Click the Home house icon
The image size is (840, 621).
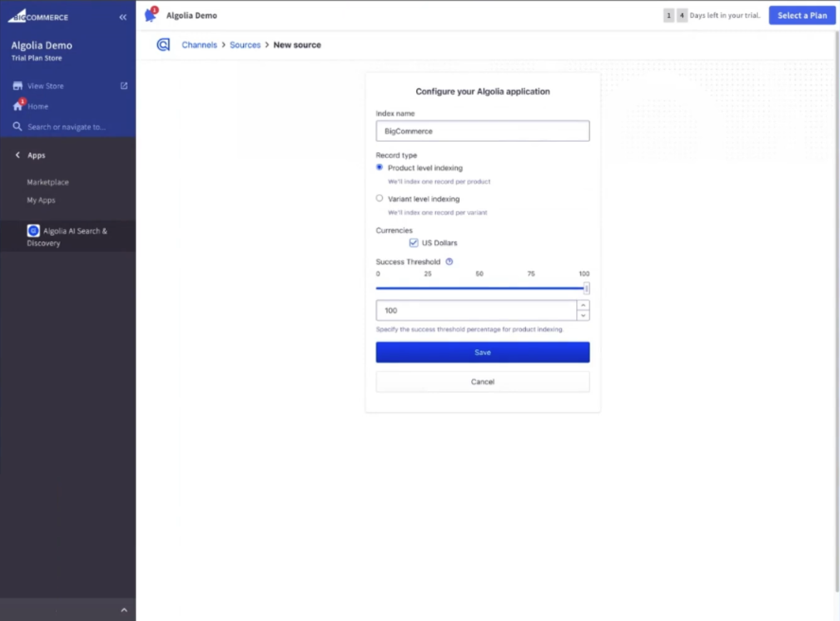(18, 106)
